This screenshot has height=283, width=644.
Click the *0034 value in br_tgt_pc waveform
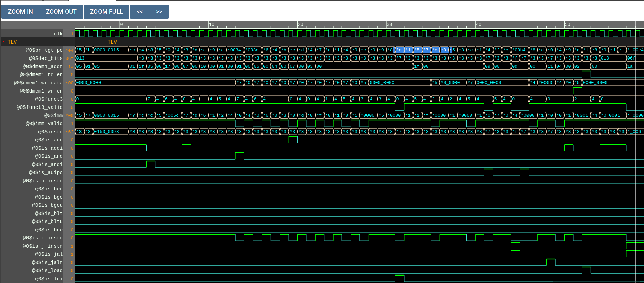coord(234,50)
